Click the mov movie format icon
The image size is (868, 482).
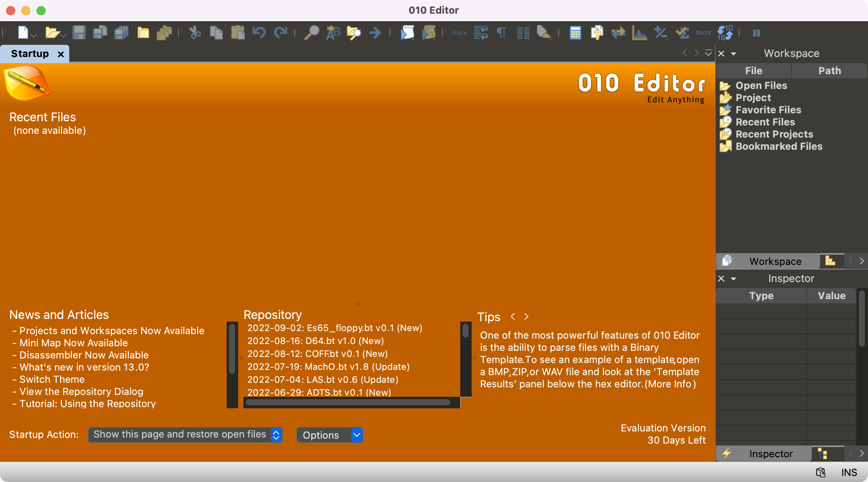[703, 33]
